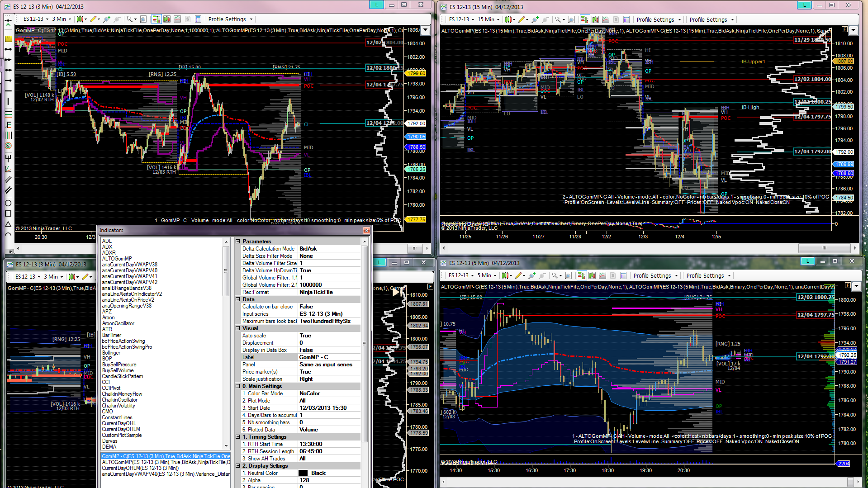868x488 pixels.
Task: Click the Neutral Color black swatch
Action: 303,473
